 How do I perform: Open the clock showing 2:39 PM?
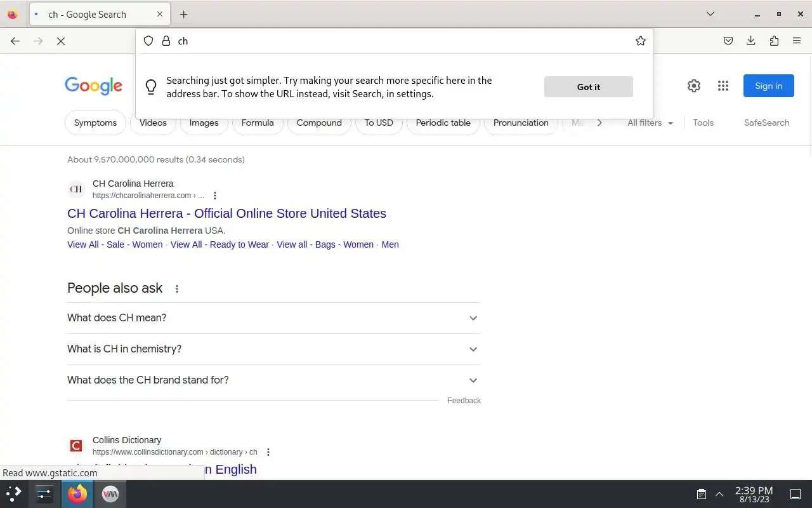(x=754, y=495)
